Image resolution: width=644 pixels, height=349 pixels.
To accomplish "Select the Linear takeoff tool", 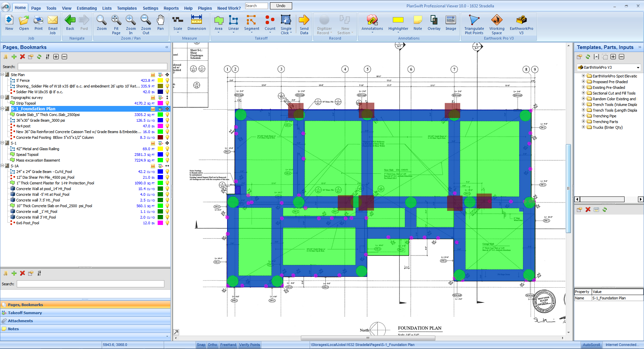I will tap(233, 23).
